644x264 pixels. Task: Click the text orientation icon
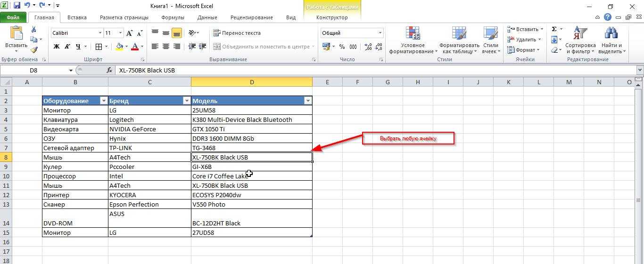(x=192, y=33)
